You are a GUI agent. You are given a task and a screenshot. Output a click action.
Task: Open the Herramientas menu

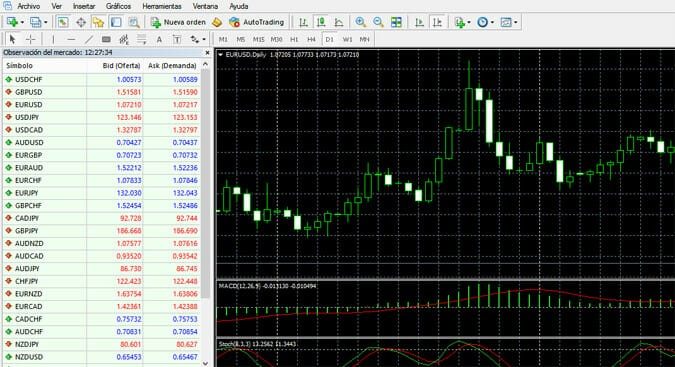click(162, 6)
